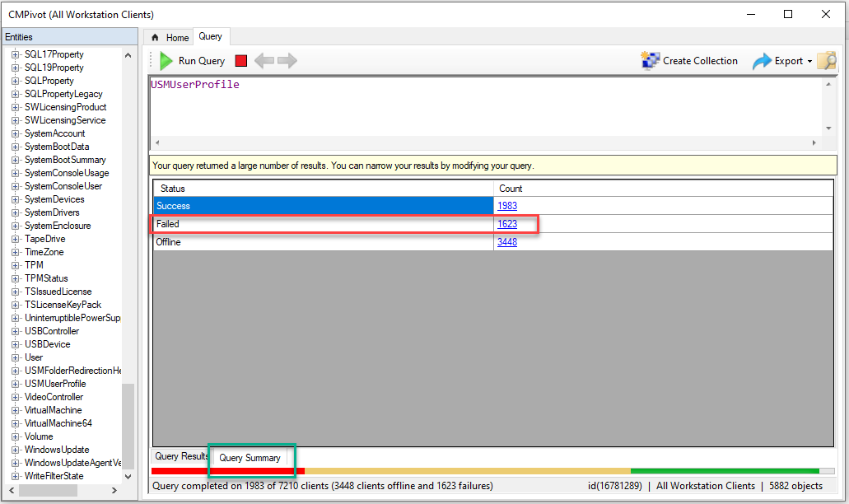Image resolution: width=849 pixels, height=504 pixels.
Task: Stop the query with the red square
Action: coord(241,61)
